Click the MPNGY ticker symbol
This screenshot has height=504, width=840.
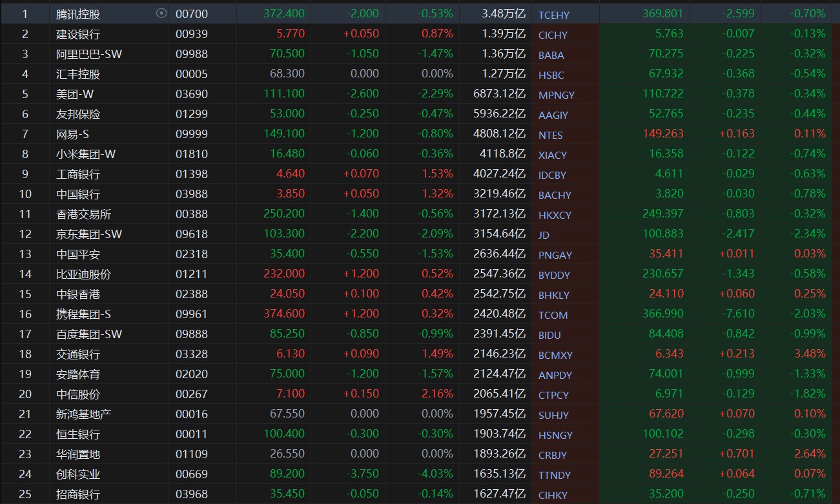pyautogui.click(x=556, y=95)
